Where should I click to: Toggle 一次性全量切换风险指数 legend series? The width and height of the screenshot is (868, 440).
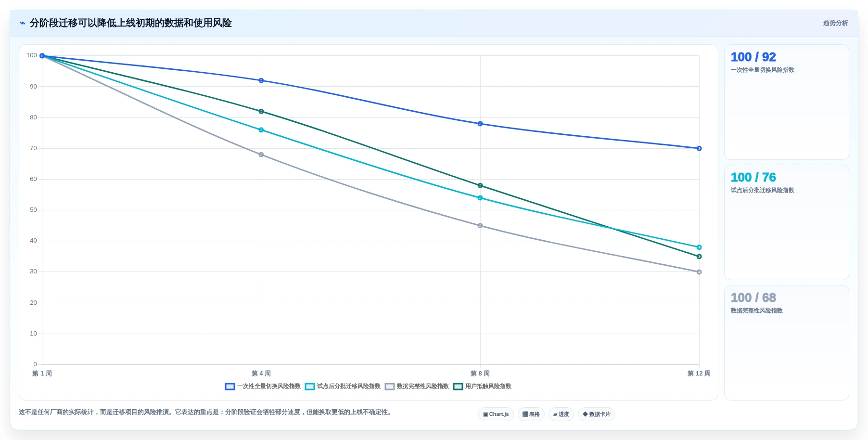(263, 387)
